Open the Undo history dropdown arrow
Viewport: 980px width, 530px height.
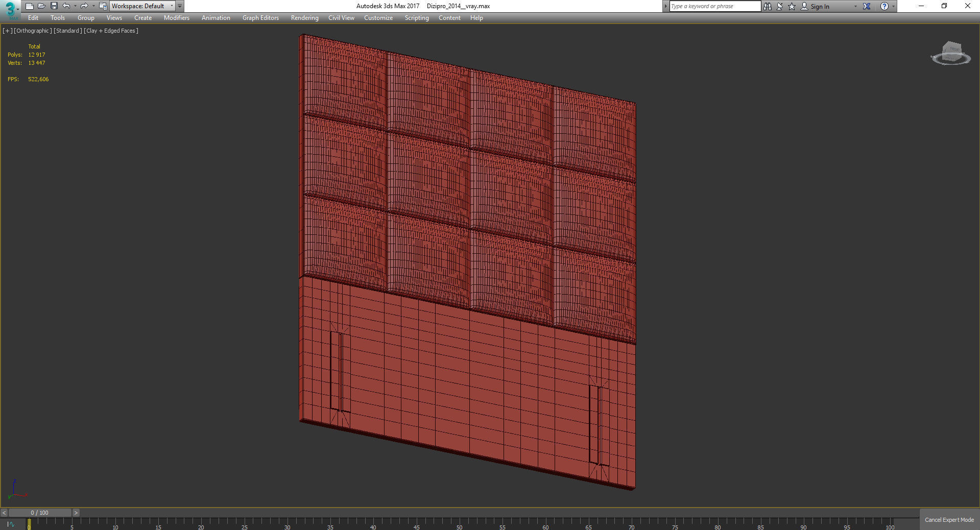75,6
